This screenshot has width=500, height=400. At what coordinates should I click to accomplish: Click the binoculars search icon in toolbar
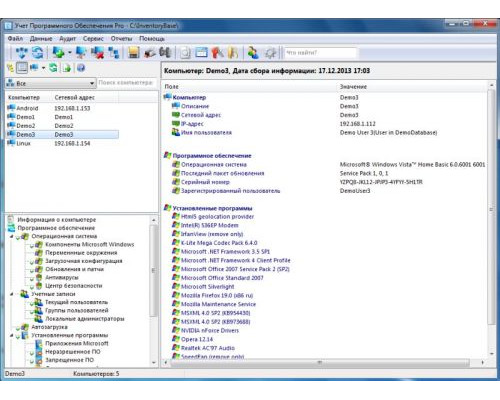click(165, 53)
